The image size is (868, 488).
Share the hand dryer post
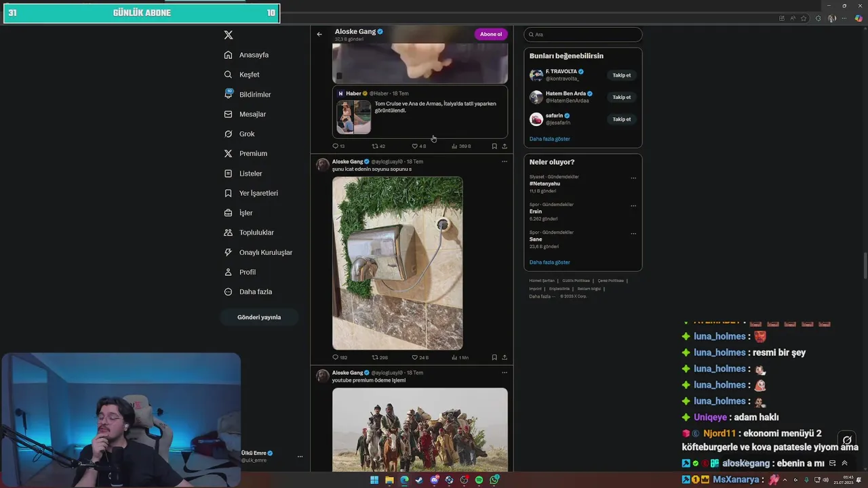(x=505, y=357)
